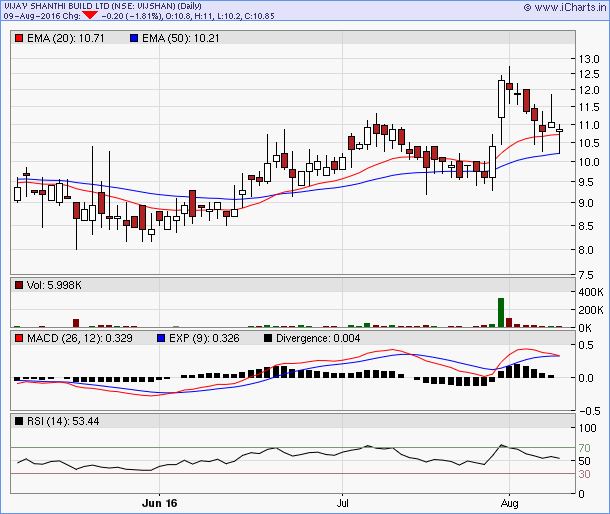The height and width of the screenshot is (514, 610).
Task: Click the 200K volume axis label
Action: pyautogui.click(x=591, y=310)
